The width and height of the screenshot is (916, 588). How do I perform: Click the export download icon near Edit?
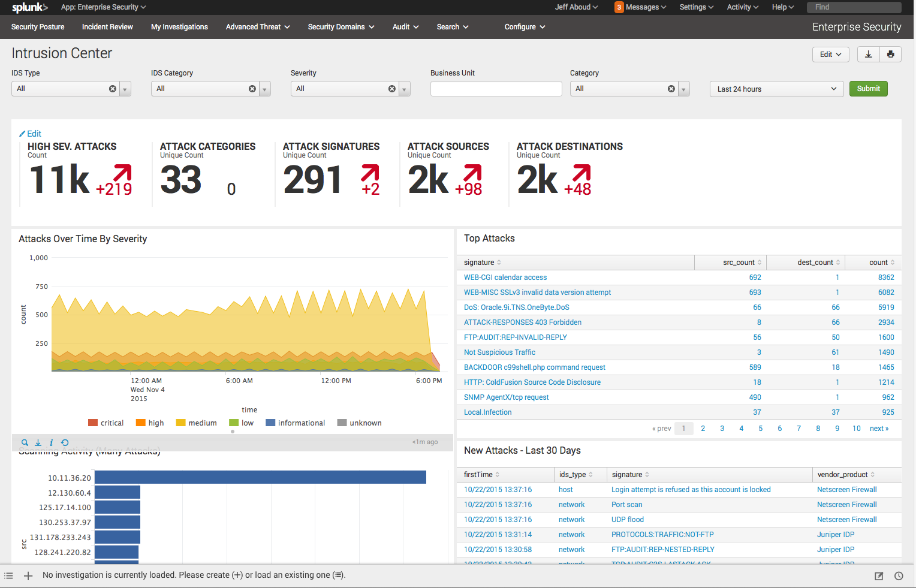(868, 54)
